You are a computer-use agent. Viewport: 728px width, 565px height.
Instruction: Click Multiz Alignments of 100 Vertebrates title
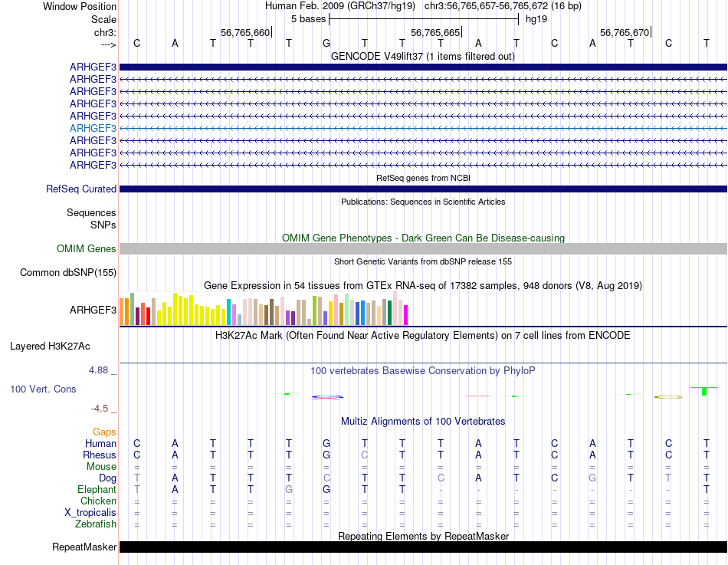point(423,422)
